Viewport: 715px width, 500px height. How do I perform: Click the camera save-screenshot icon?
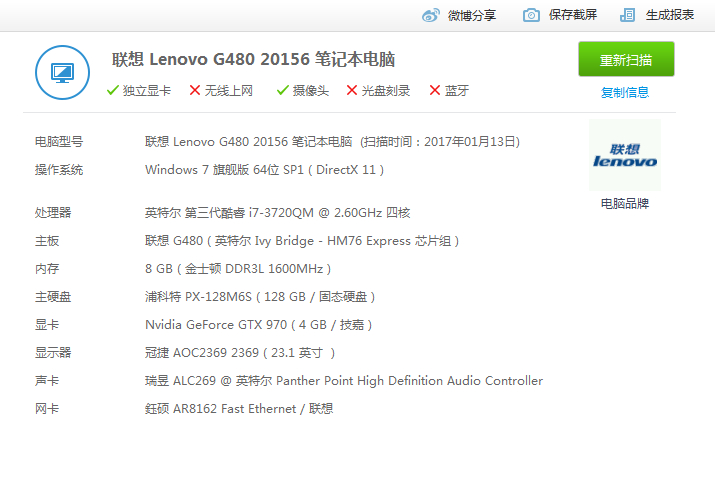pyautogui.click(x=531, y=15)
